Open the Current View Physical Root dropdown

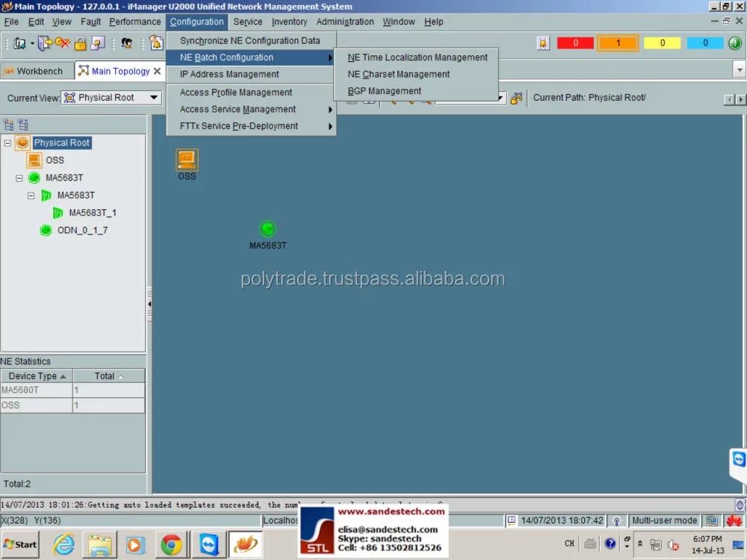(x=111, y=98)
